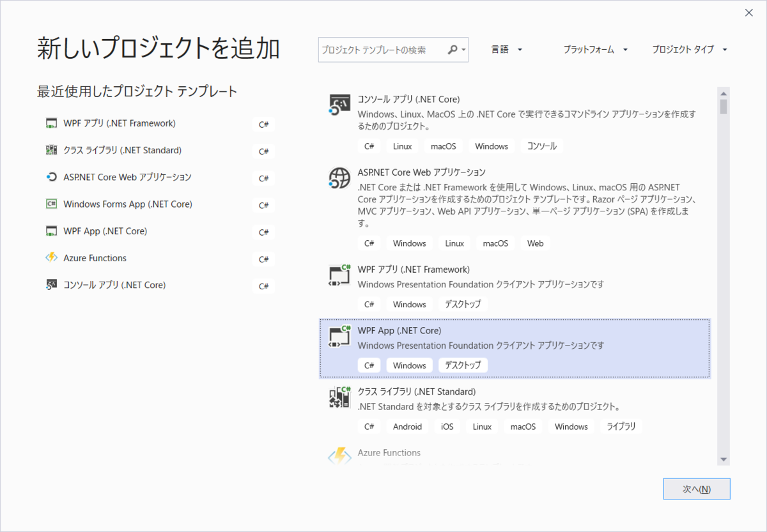Click the template list scrollbar thumb
Screen dimensions: 767x532
point(724,106)
